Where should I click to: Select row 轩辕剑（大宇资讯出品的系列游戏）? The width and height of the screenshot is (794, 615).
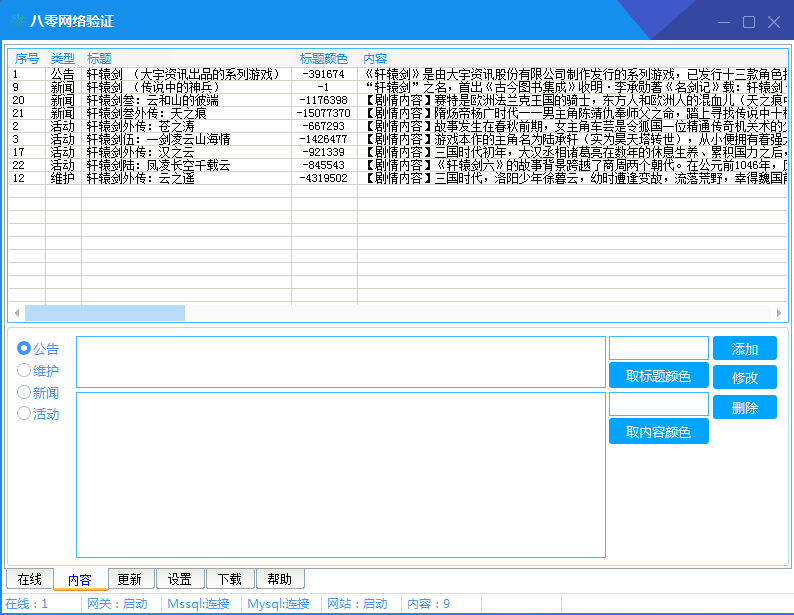point(398,74)
